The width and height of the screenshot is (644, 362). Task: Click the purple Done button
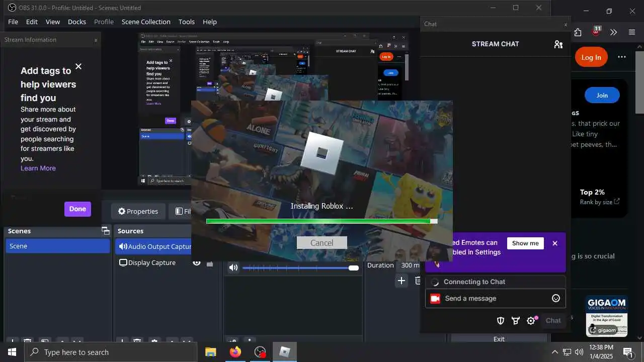coord(77,209)
